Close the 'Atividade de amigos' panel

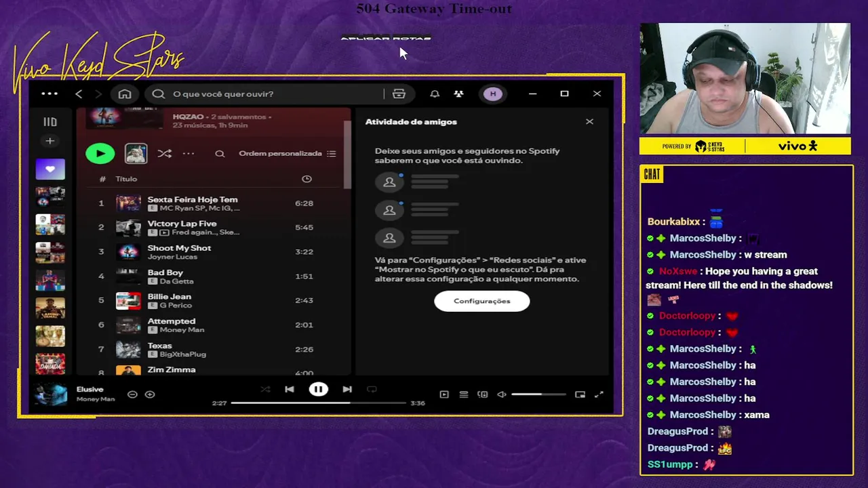click(589, 122)
